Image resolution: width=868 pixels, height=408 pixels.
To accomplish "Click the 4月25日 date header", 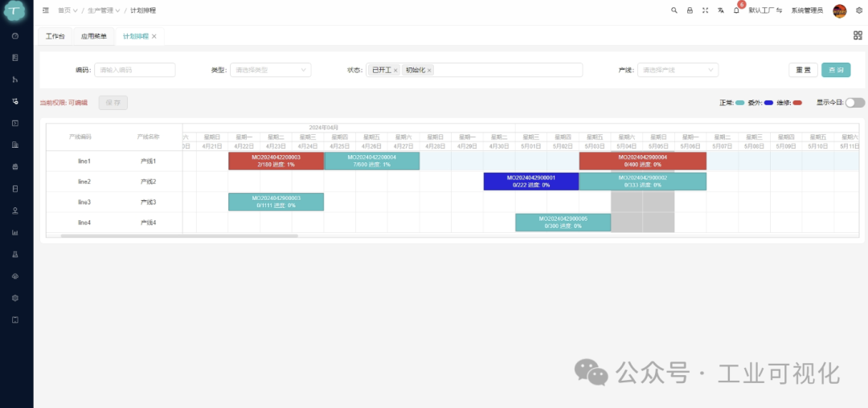I will click(340, 146).
